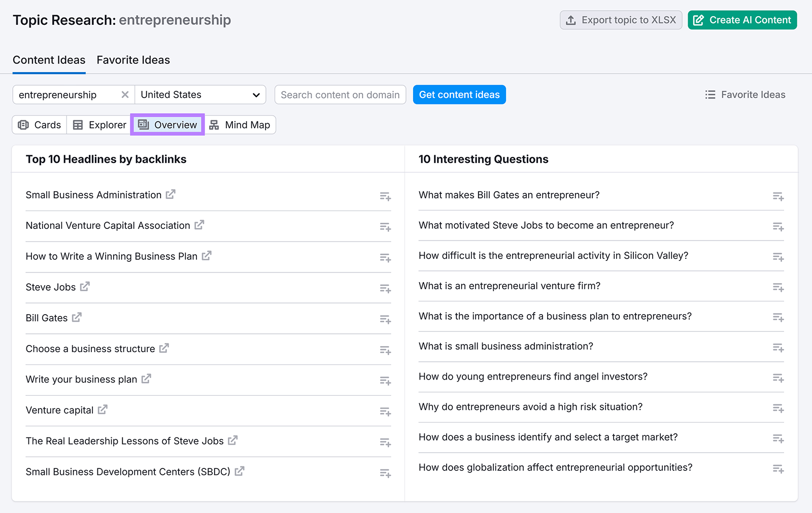Viewport: 812px width, 513px height.
Task: Switch to the Mind Map view
Action: pyautogui.click(x=240, y=125)
